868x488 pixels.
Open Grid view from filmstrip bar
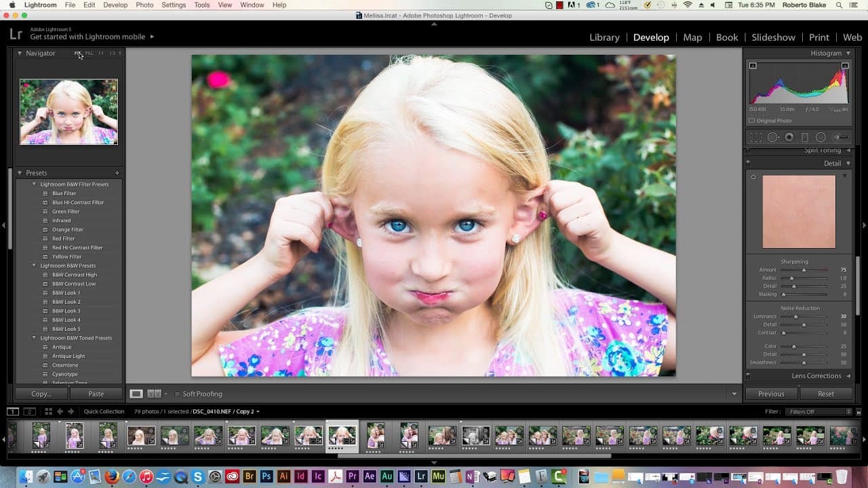pyautogui.click(x=48, y=411)
